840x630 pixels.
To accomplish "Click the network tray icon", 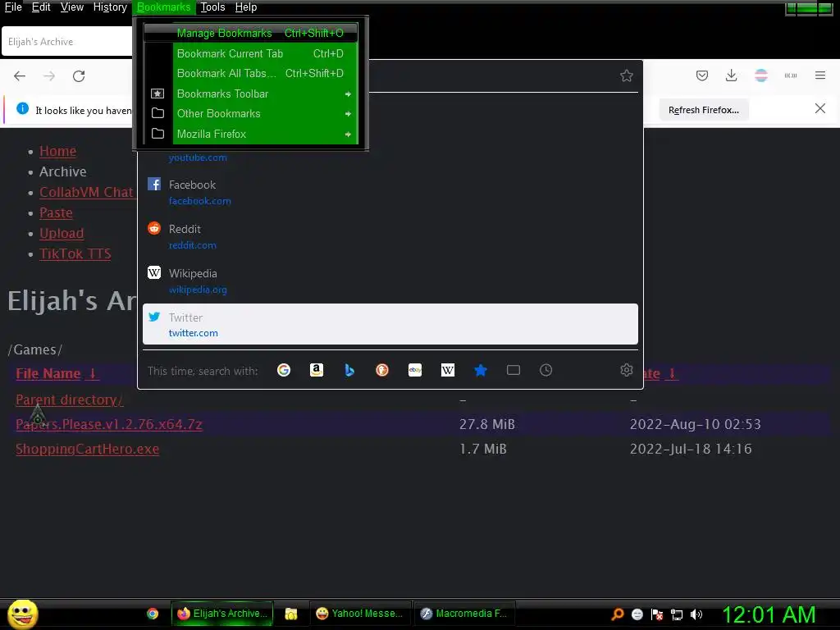I will tap(677, 614).
